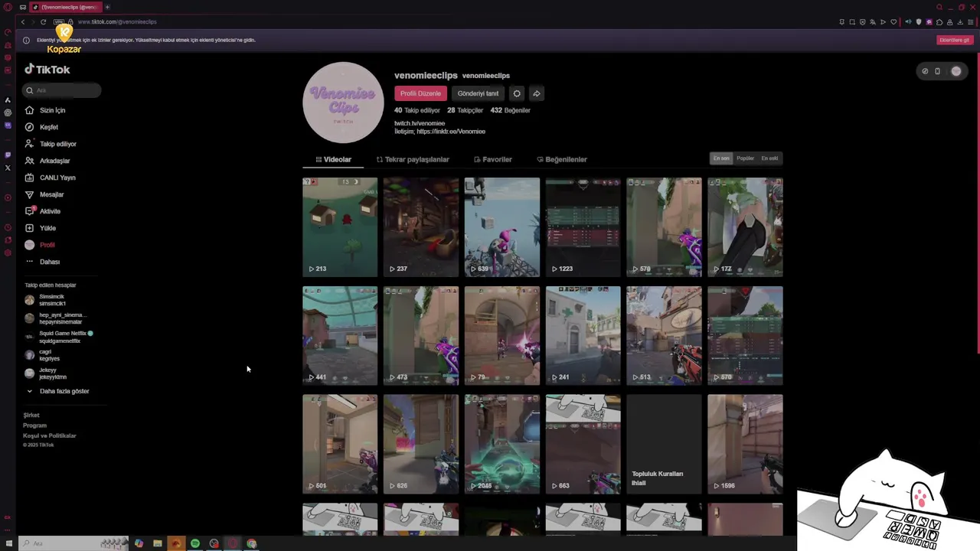Expand the Program footer section

pyautogui.click(x=34, y=425)
